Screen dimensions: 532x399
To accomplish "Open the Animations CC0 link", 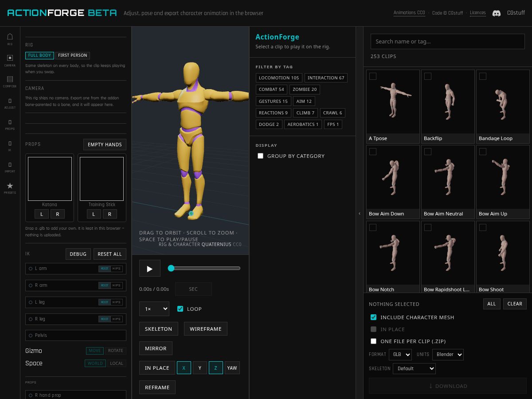I will click(x=409, y=13).
